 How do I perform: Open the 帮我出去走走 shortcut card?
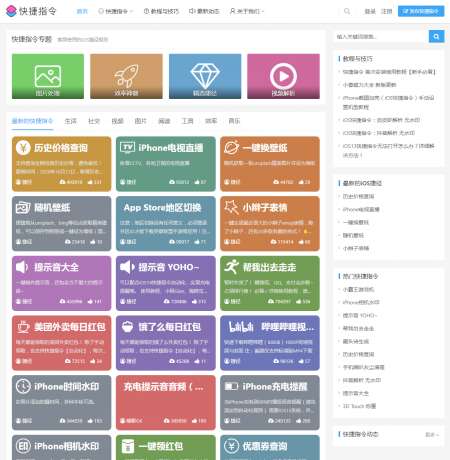pyautogui.click(x=270, y=283)
